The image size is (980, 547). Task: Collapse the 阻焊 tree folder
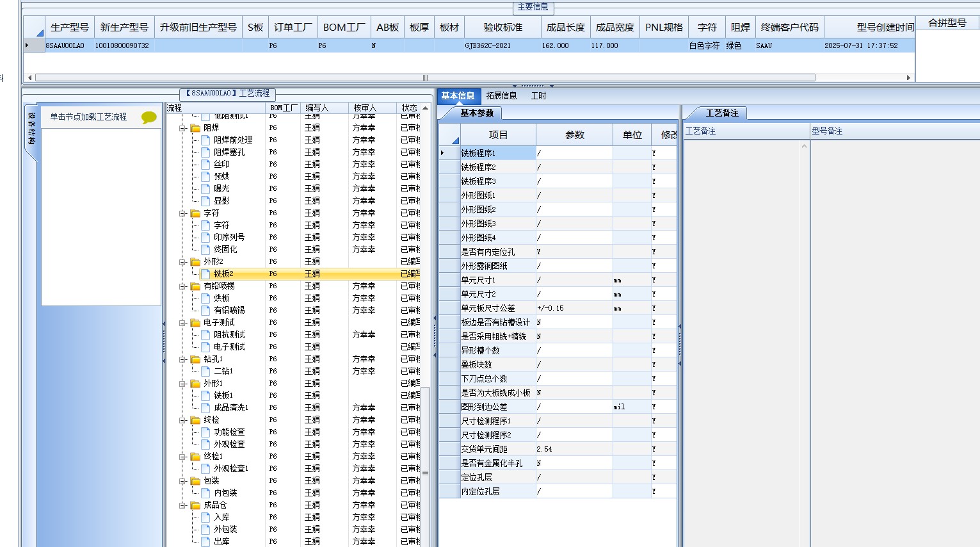coord(182,128)
